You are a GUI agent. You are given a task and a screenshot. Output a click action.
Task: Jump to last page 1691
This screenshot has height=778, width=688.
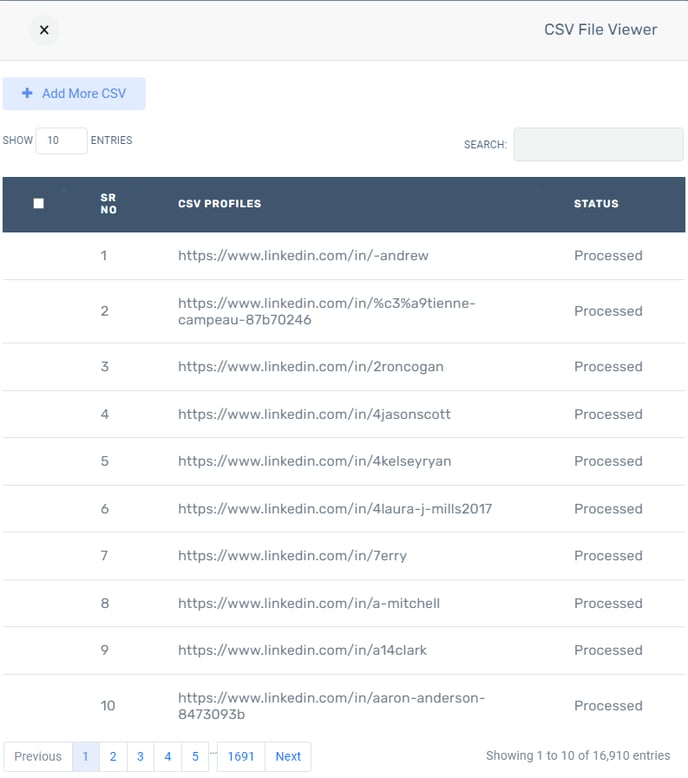coord(241,756)
